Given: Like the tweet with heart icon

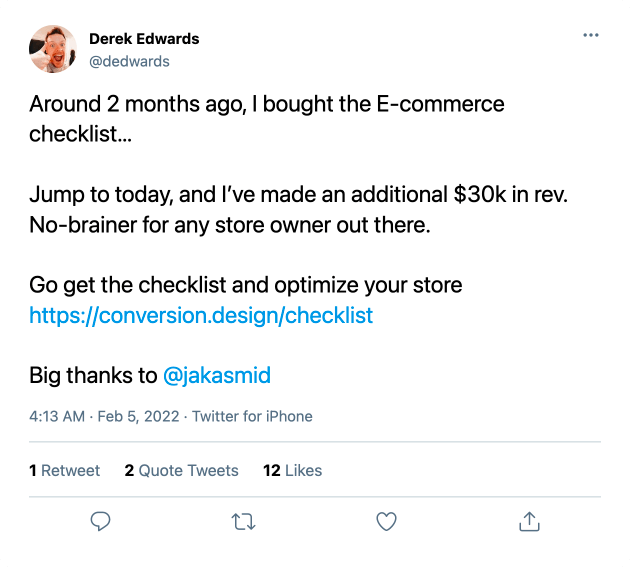Looking at the screenshot, I should coord(386,521).
